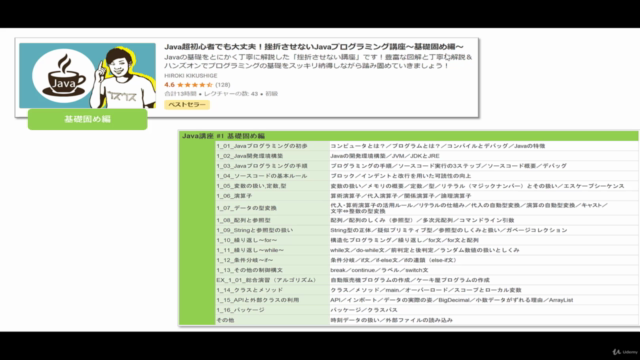This screenshot has width=640, height=360.
Task: Click cell クラス／メソッド／main／オーバーロード
Action: coord(484,290)
